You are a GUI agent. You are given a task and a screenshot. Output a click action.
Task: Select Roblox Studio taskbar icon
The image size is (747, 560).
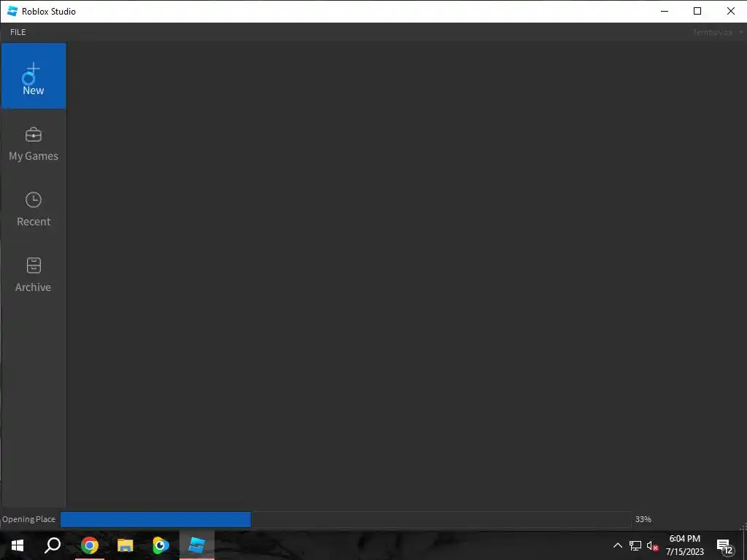click(x=197, y=545)
